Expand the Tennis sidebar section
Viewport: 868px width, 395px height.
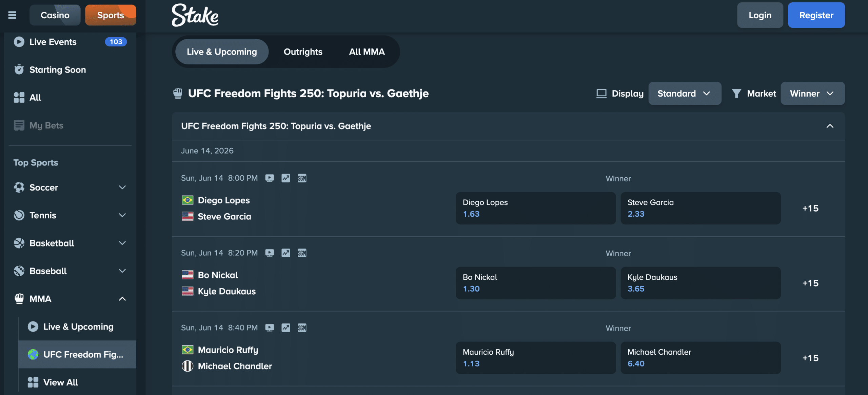[x=122, y=215]
